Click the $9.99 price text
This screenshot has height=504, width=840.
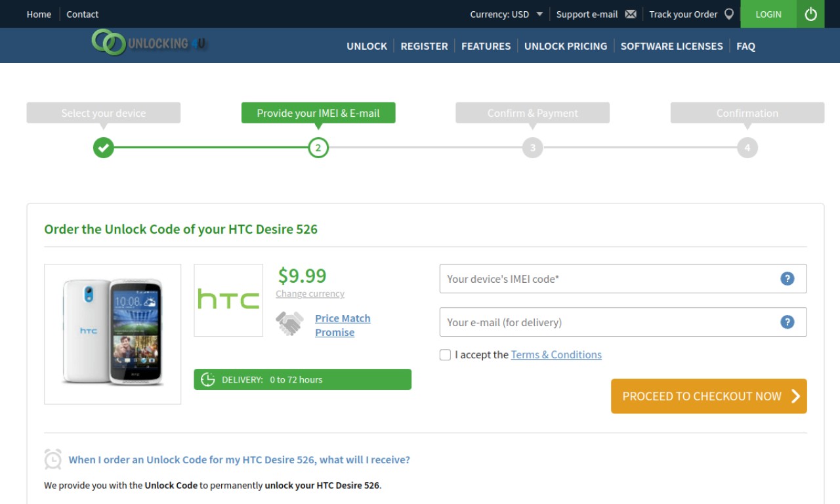point(302,275)
